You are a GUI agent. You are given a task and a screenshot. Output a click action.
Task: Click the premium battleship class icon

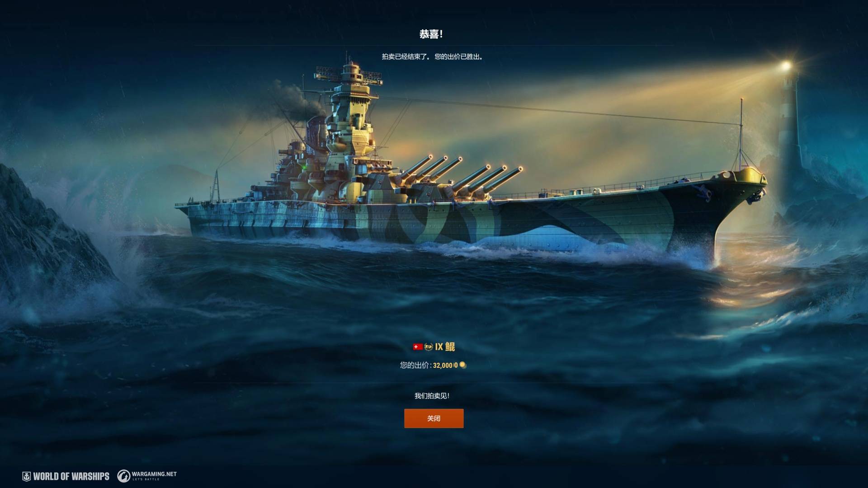[x=429, y=347]
